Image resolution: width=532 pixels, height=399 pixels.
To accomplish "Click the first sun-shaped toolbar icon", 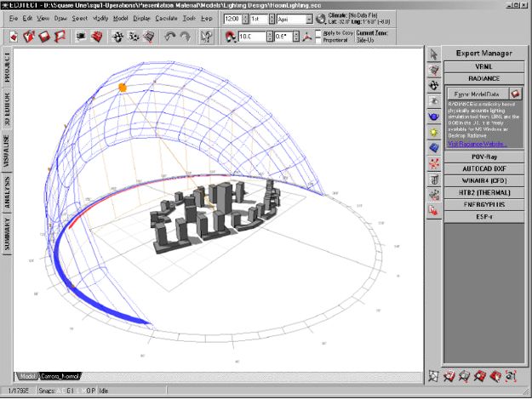I will 117,37.
